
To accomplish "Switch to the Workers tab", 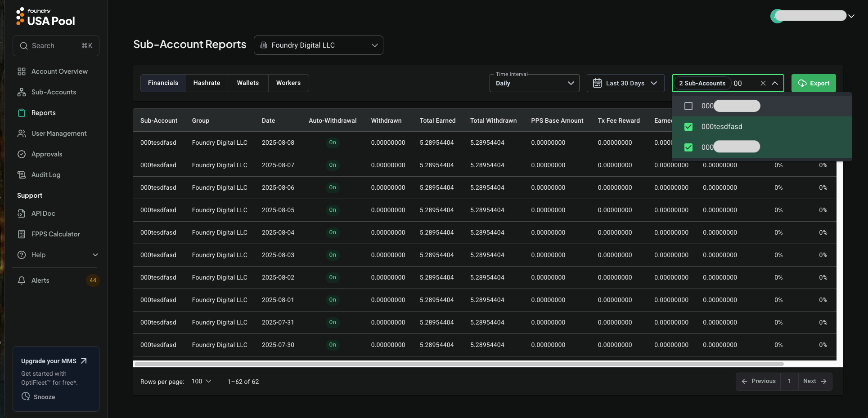I will click(x=288, y=83).
